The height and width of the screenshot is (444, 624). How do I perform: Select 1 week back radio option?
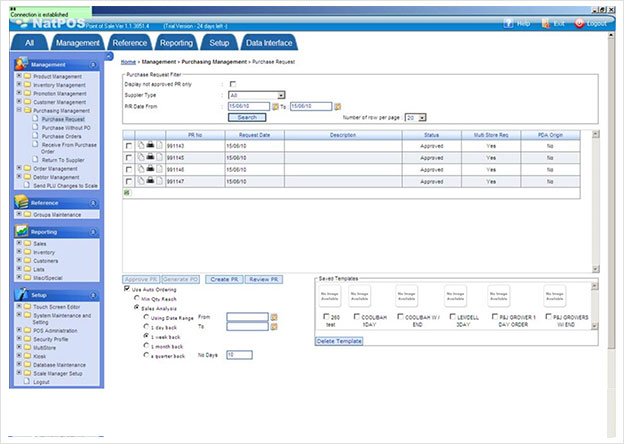tap(146, 336)
